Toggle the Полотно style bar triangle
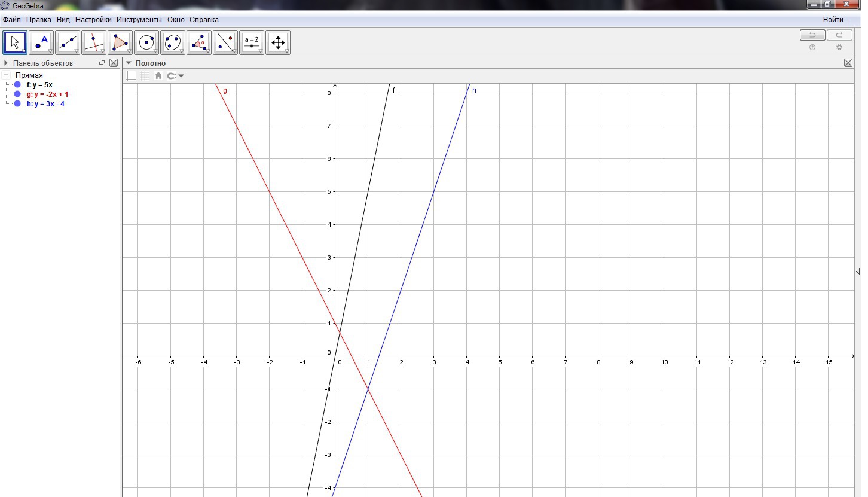This screenshot has width=868, height=497. tap(129, 63)
